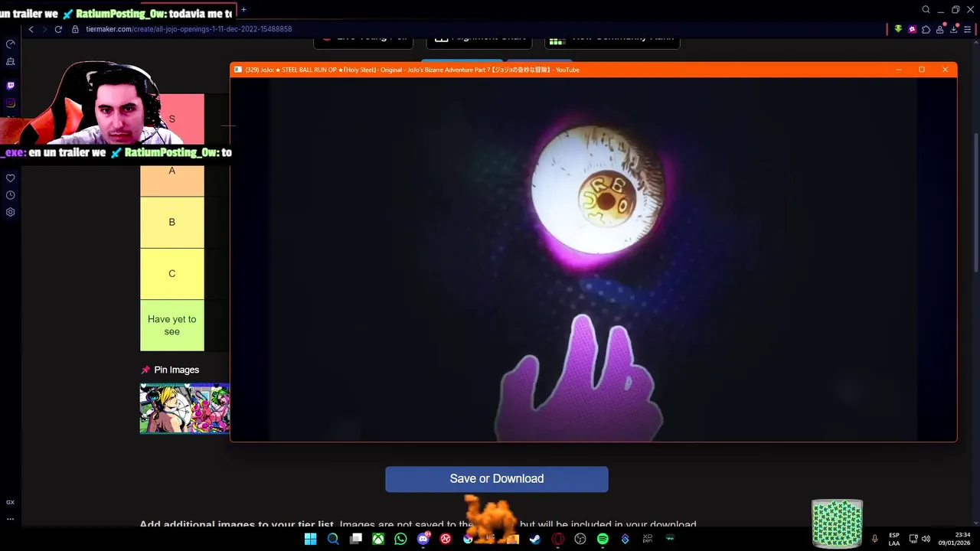The width and height of the screenshot is (980, 551).
Task: Open Steam from the taskbar
Action: [x=535, y=539]
